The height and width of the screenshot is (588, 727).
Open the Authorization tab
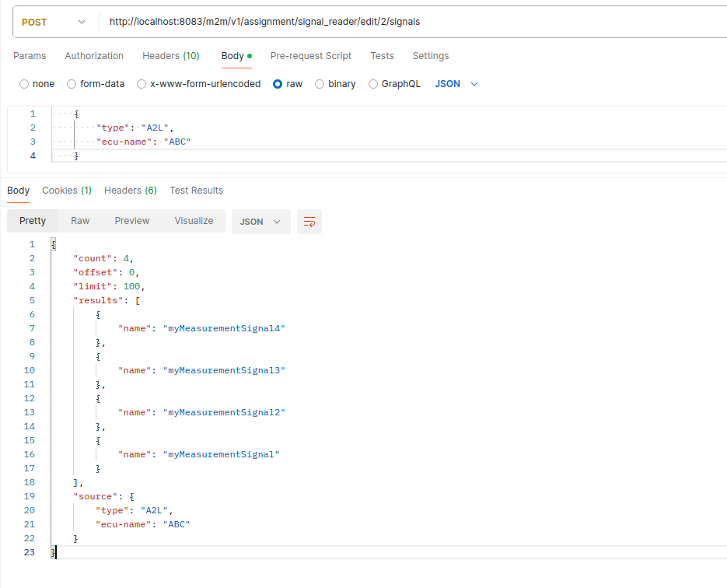(94, 56)
